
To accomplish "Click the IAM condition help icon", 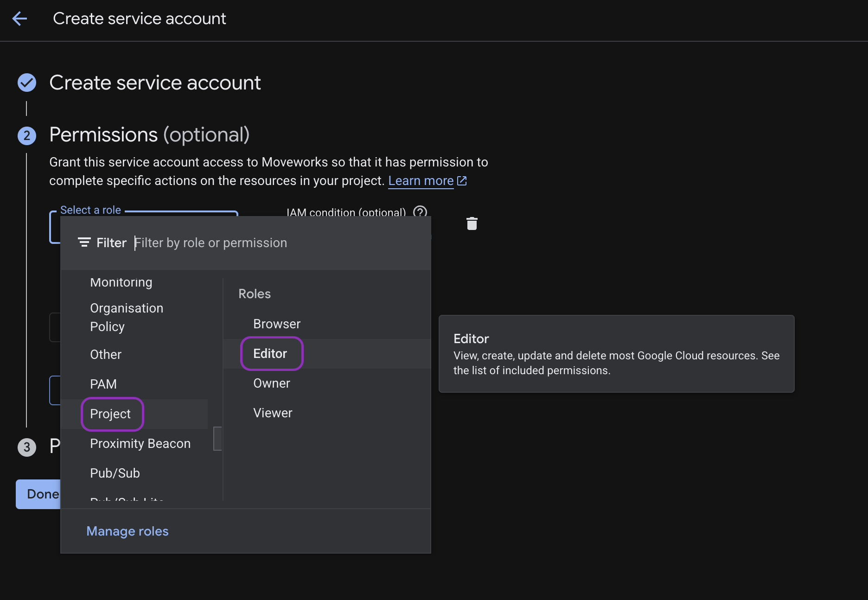I will [x=420, y=212].
